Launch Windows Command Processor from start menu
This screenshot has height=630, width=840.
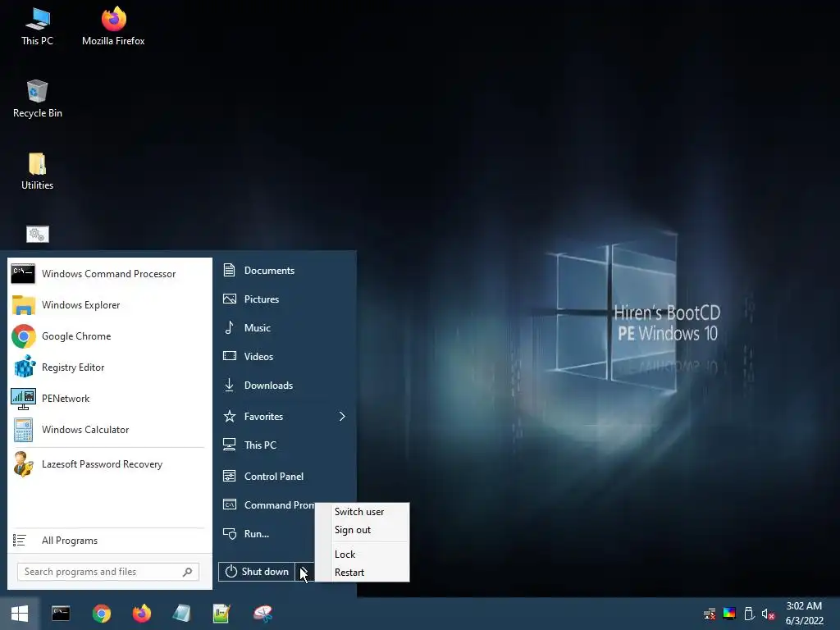click(x=110, y=274)
